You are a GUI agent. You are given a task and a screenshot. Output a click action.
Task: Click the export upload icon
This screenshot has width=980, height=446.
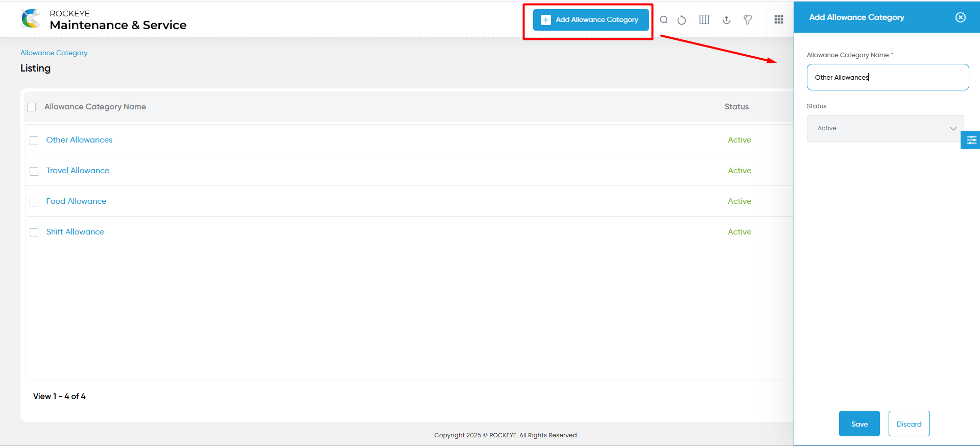pos(727,20)
